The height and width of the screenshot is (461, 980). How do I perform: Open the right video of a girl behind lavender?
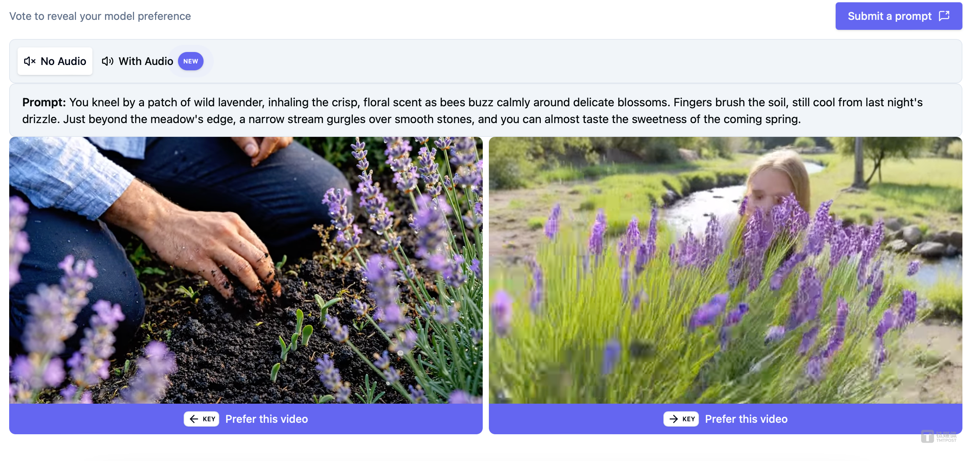[x=725, y=270]
